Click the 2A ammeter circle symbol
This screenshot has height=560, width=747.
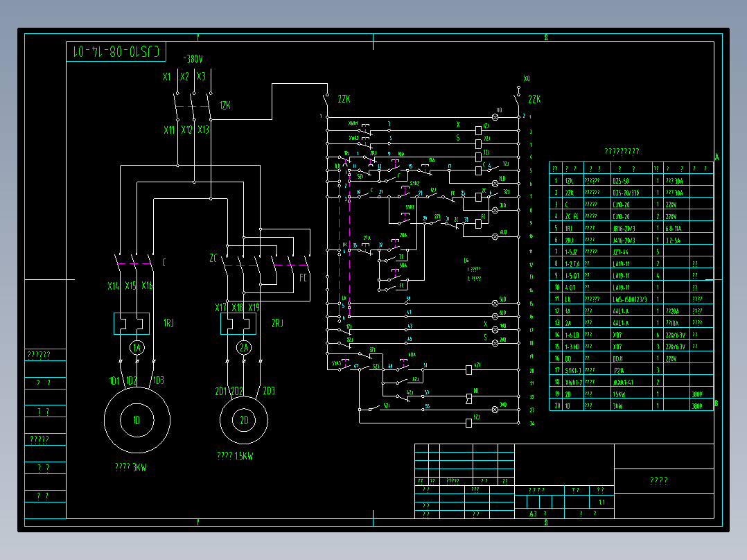[x=244, y=347]
